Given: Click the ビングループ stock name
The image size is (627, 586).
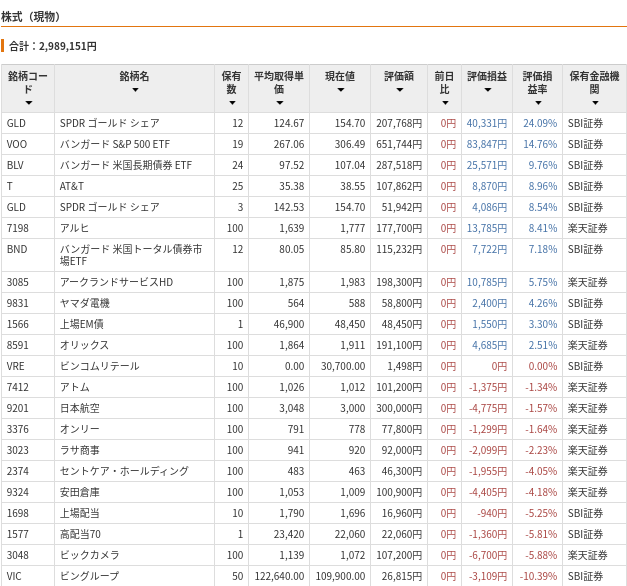Looking at the screenshot, I should tap(90, 576).
